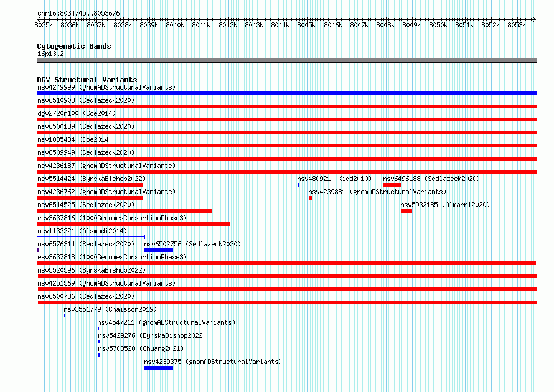Select the blue nsv4239375 variant bar
This screenshot has height=392, width=554.
159,368
